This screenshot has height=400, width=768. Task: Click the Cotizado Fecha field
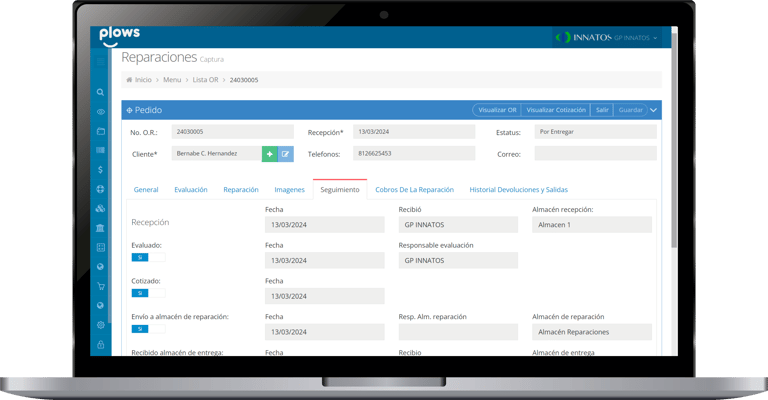(325, 296)
